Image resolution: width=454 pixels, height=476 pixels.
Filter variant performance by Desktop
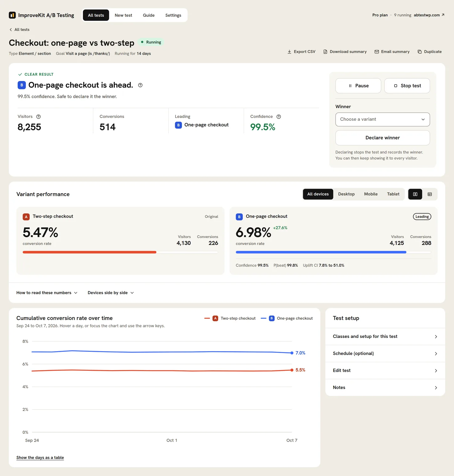pos(346,194)
